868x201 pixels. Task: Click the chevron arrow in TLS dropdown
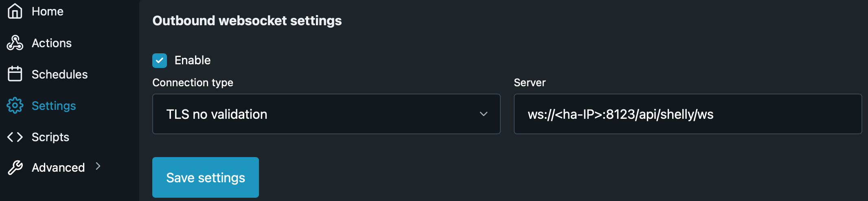[x=483, y=114]
